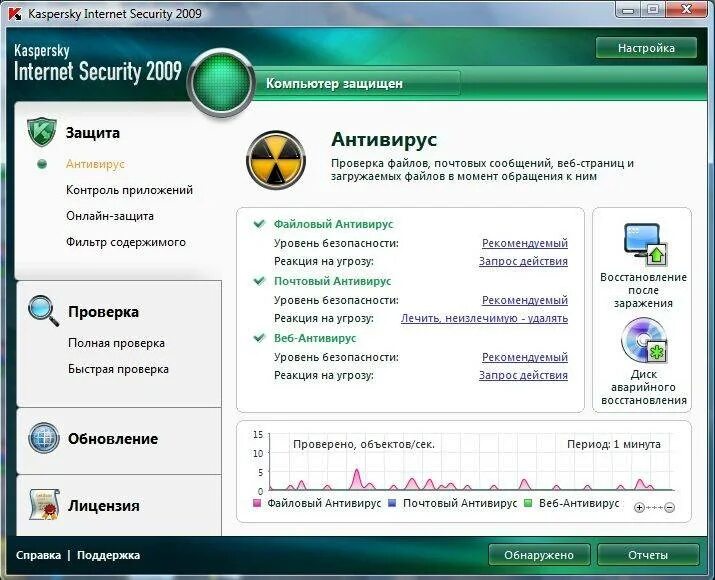Start Быстрая проверка scan

pyautogui.click(x=118, y=369)
